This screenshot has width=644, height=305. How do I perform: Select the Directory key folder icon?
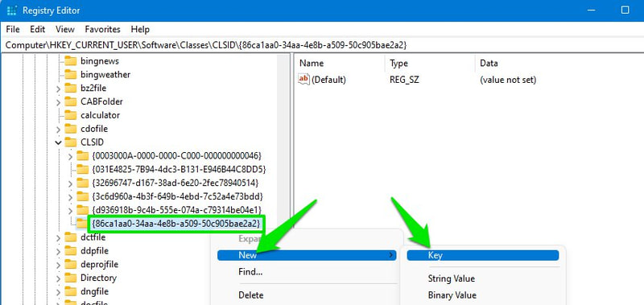[x=71, y=278]
